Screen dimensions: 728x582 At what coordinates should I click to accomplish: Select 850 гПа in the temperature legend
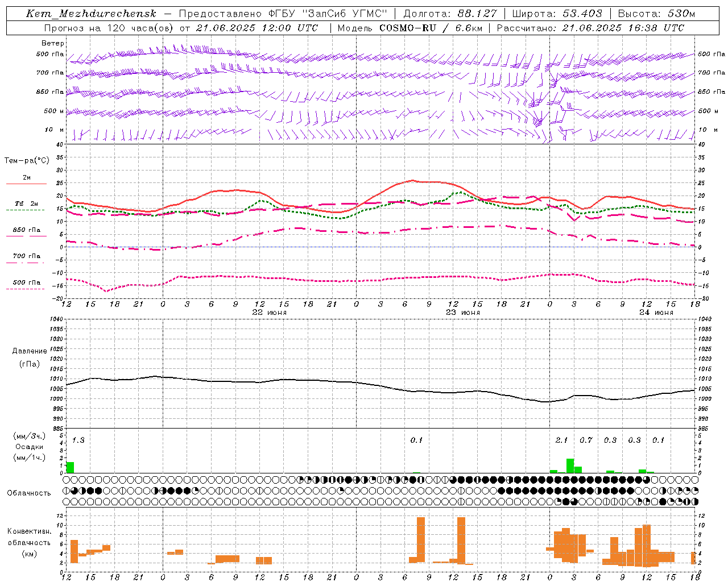pos(26,230)
